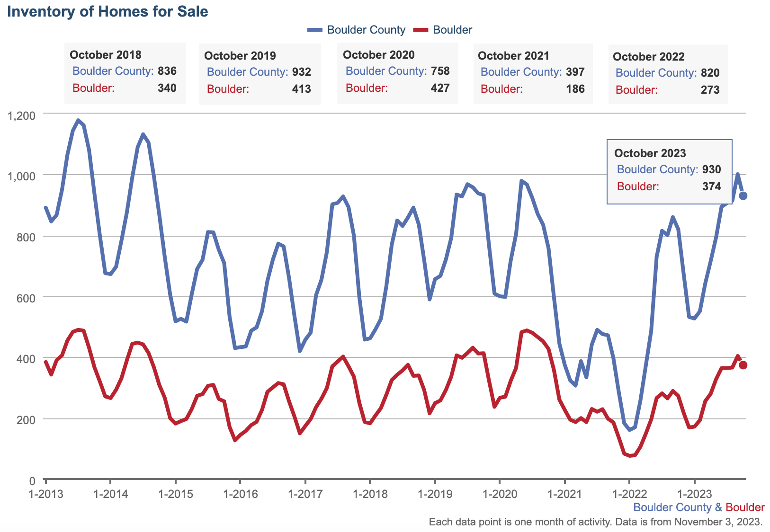This screenshot has height=532, width=770.
Task: Click the 1-2014 x-axis label
Action: (111, 494)
